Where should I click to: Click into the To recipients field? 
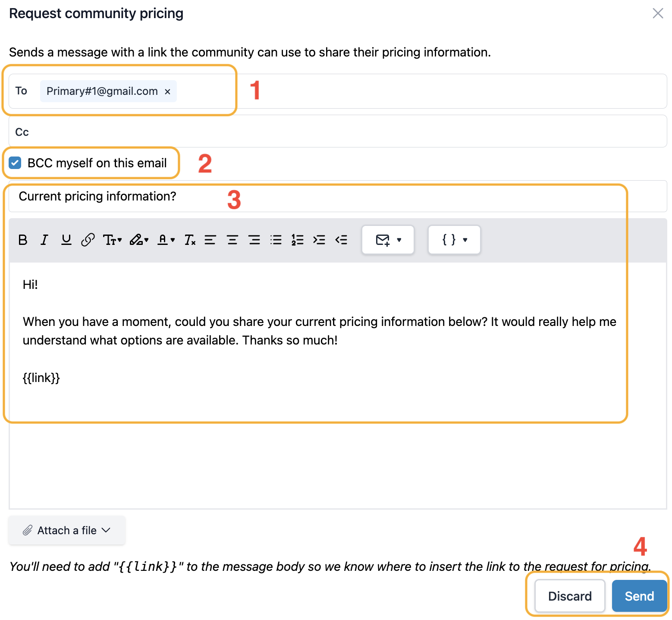[x=338, y=91]
